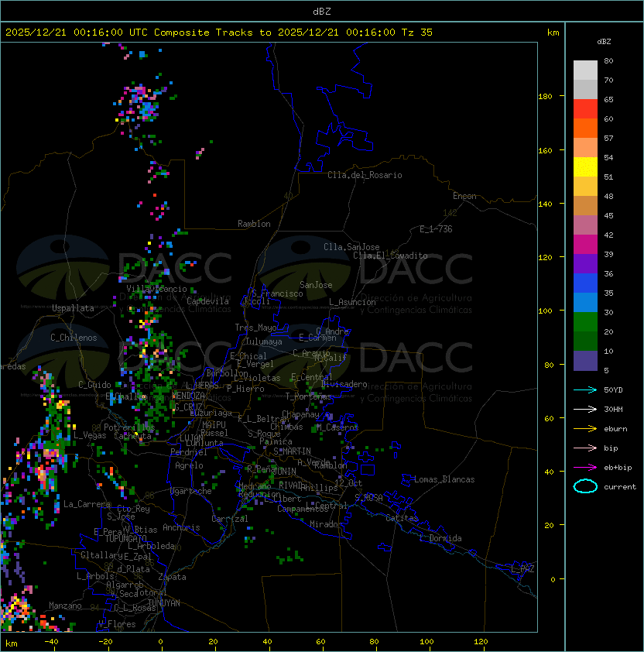Select the Encon label on map

[x=464, y=196]
